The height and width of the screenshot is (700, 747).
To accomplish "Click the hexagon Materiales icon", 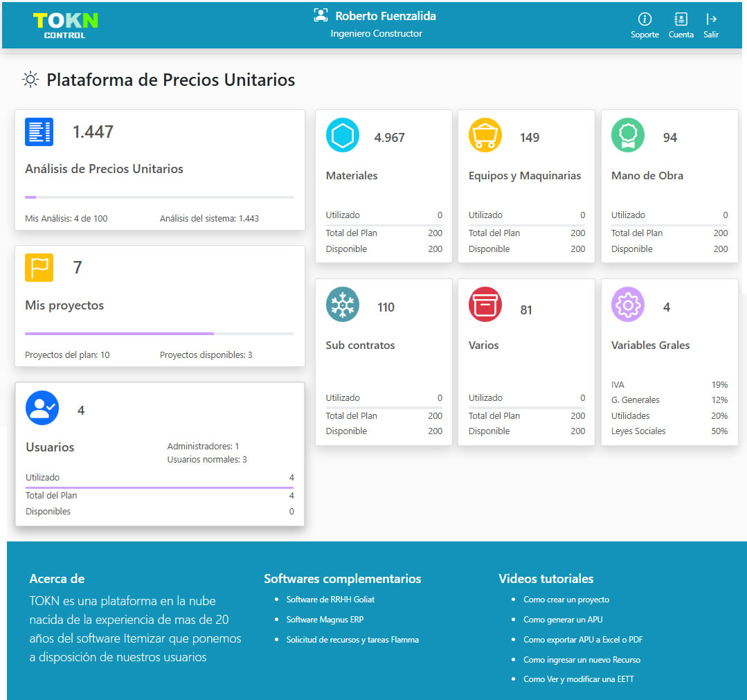I will click(343, 135).
